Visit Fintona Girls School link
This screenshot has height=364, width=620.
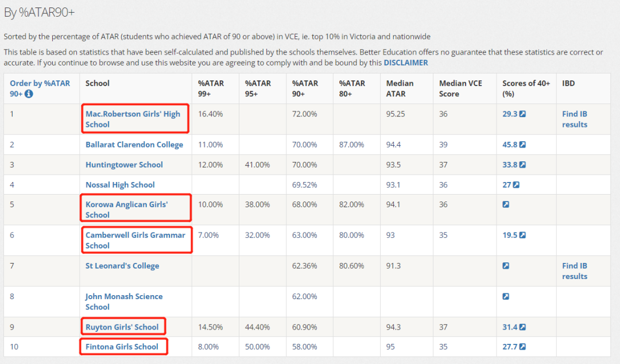(x=122, y=347)
